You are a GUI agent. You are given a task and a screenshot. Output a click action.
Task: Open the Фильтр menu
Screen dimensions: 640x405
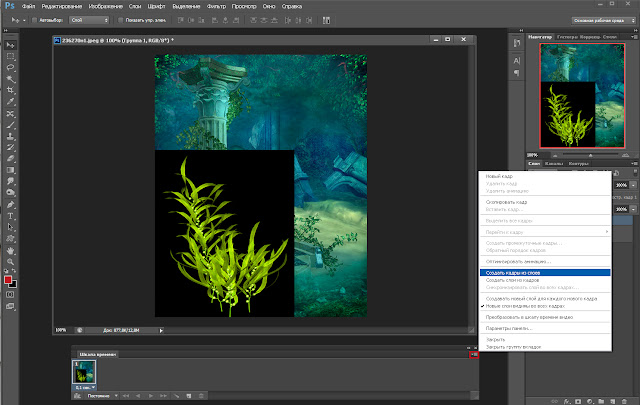click(216, 7)
